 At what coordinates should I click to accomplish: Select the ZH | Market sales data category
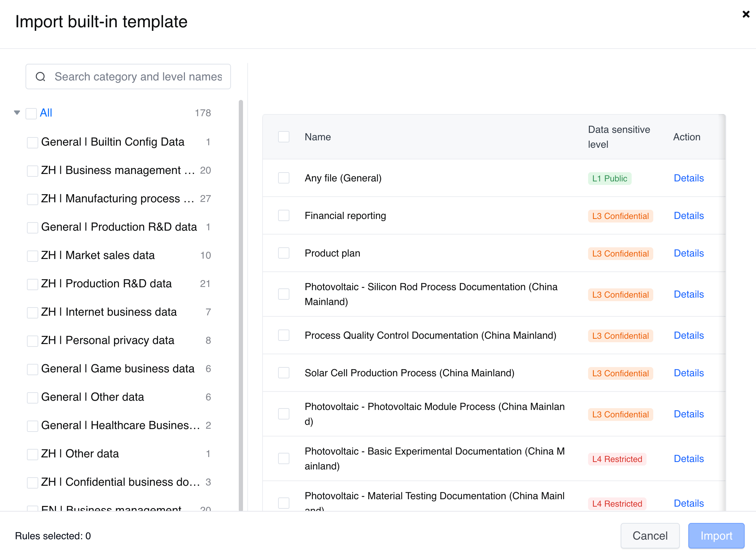click(x=98, y=255)
